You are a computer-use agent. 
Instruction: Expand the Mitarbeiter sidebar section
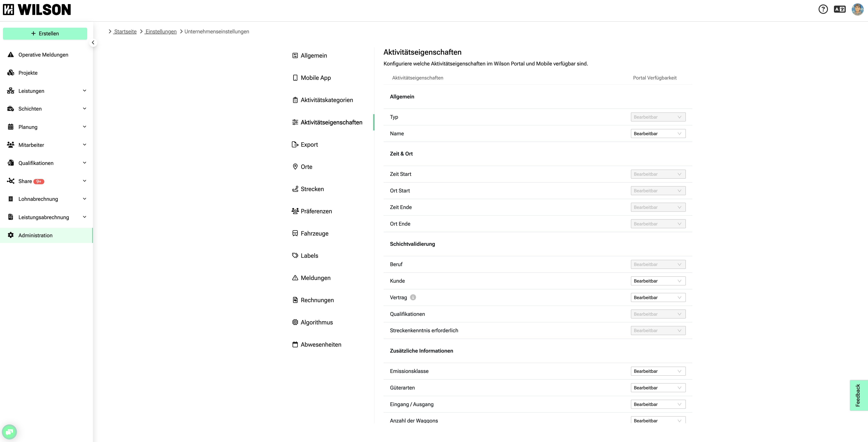85,145
